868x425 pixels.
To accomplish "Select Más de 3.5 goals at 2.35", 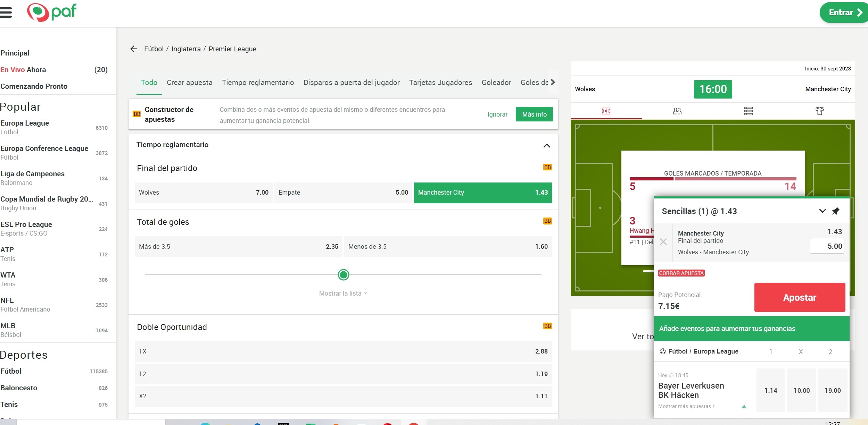I will pyautogui.click(x=239, y=247).
